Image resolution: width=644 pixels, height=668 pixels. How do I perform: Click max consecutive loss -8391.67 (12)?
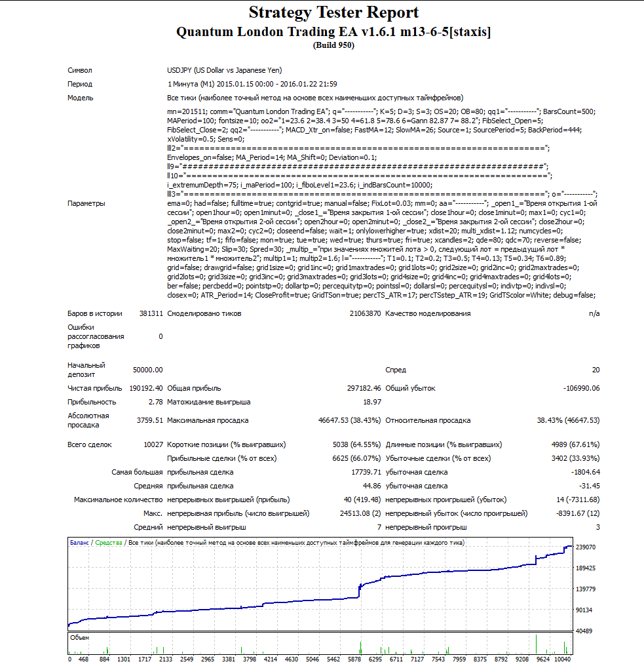578,513
